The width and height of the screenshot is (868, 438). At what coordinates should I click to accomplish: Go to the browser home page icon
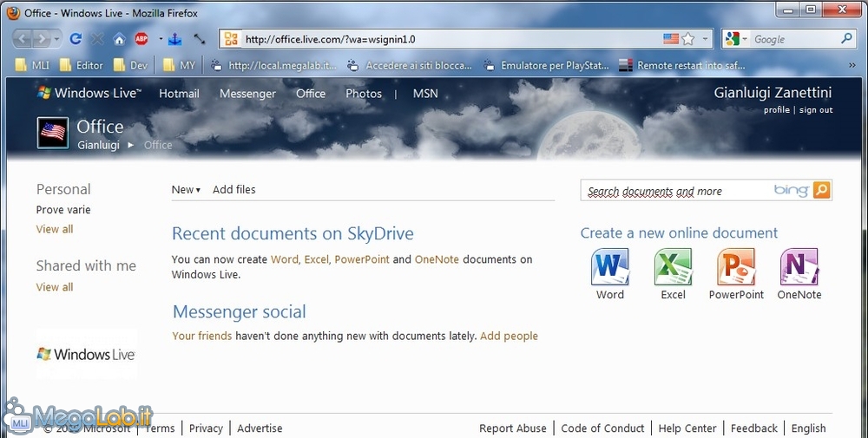point(119,39)
